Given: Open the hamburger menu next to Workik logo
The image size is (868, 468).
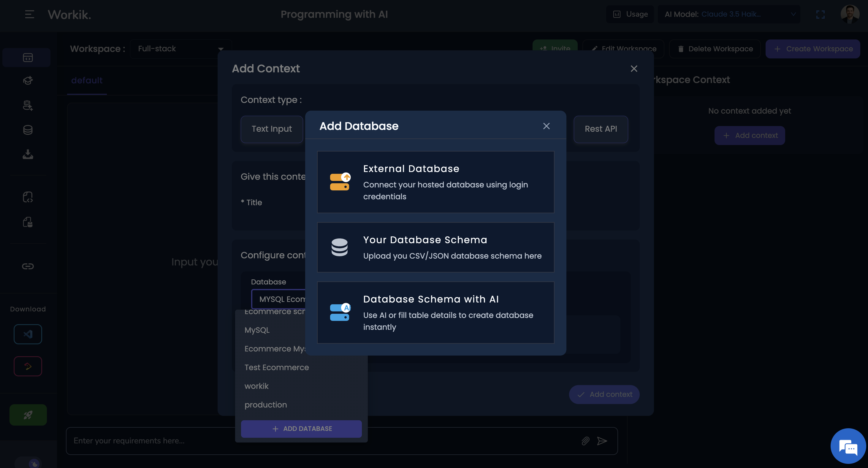Looking at the screenshot, I should tap(29, 14).
